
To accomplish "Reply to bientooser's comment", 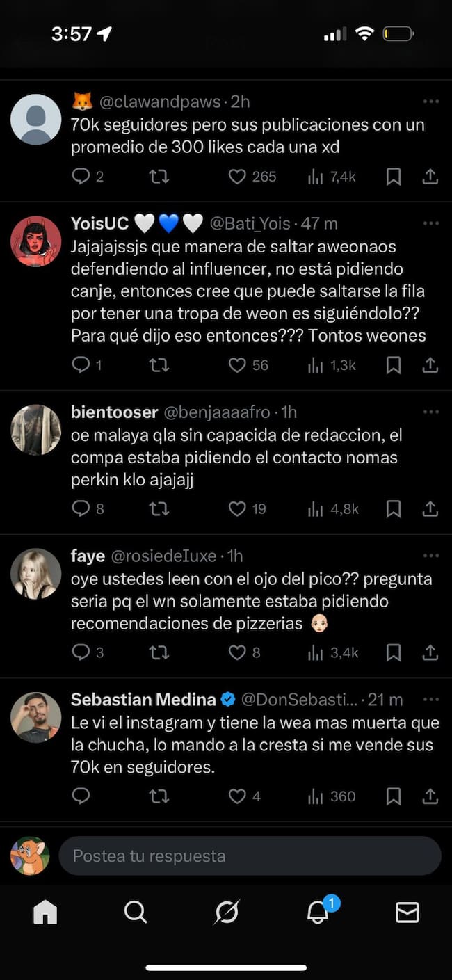I will pyautogui.click(x=81, y=509).
